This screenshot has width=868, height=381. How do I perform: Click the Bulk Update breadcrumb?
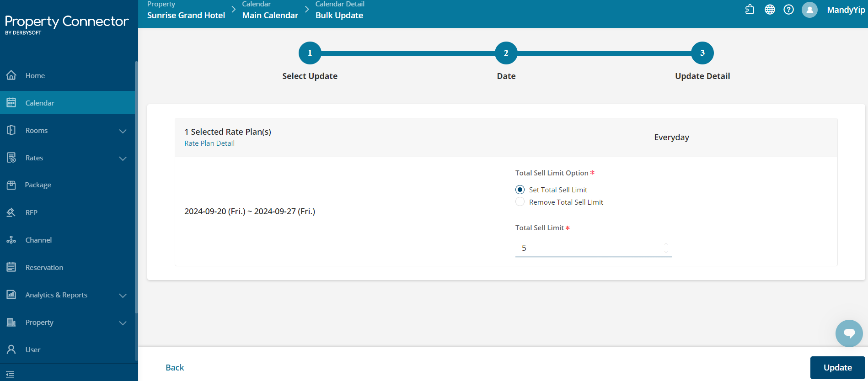point(339,16)
